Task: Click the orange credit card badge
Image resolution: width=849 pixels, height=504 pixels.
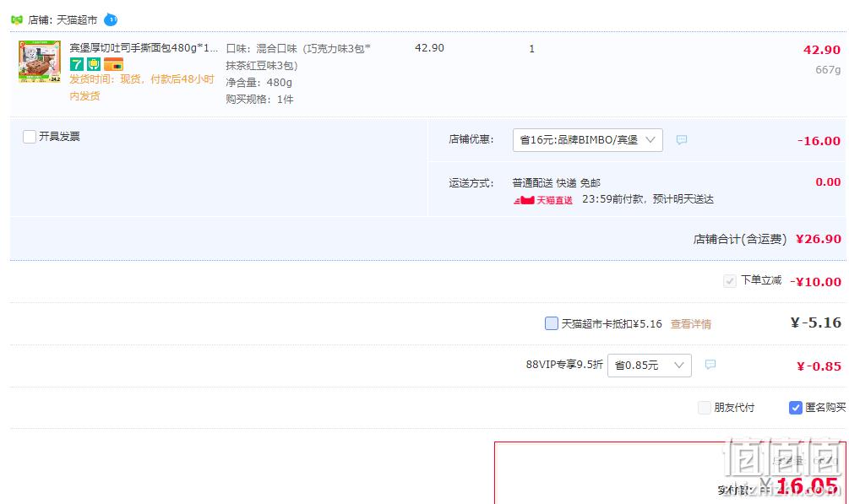Action: point(114,64)
